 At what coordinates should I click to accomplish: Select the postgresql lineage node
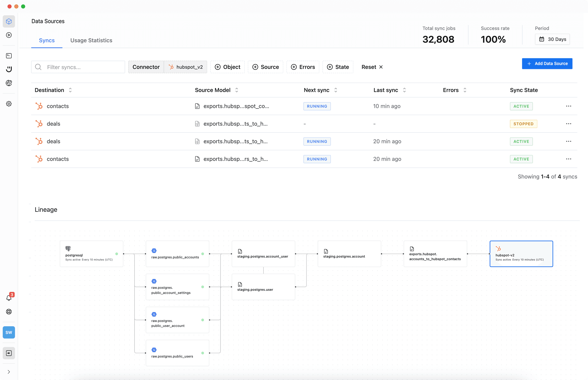click(92, 254)
